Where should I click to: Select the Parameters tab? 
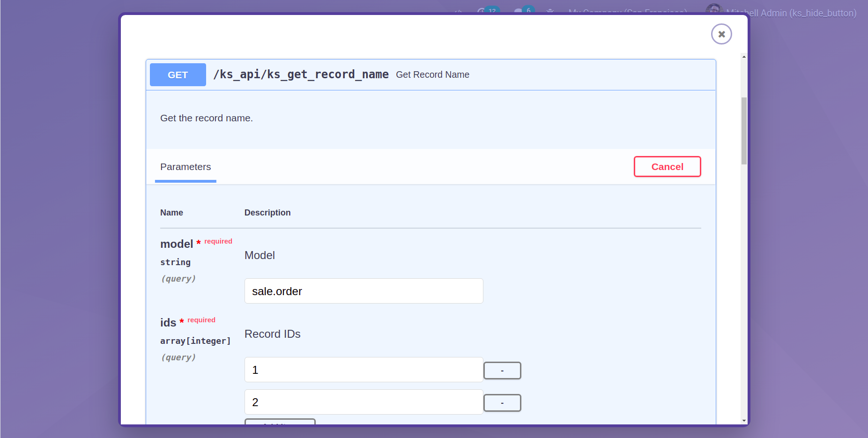(185, 167)
